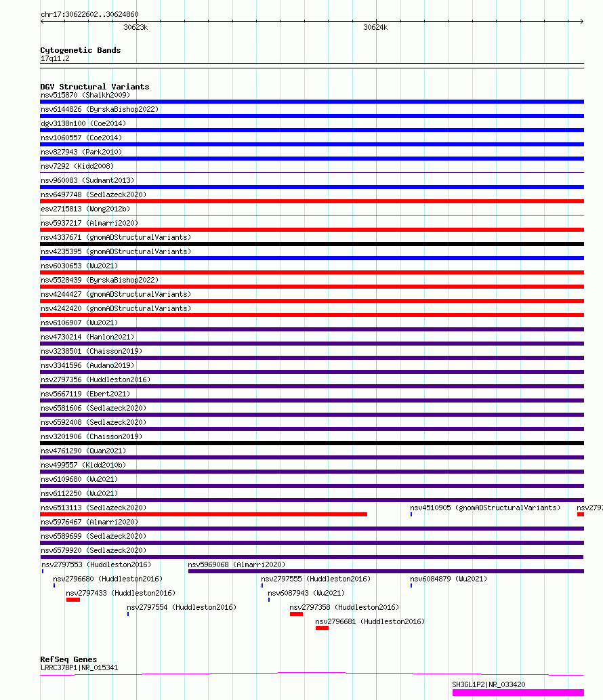Screen dimensions: 603x700
Task: Click the nsv1060557 (Coe2014) variant label
Action: click(x=81, y=138)
